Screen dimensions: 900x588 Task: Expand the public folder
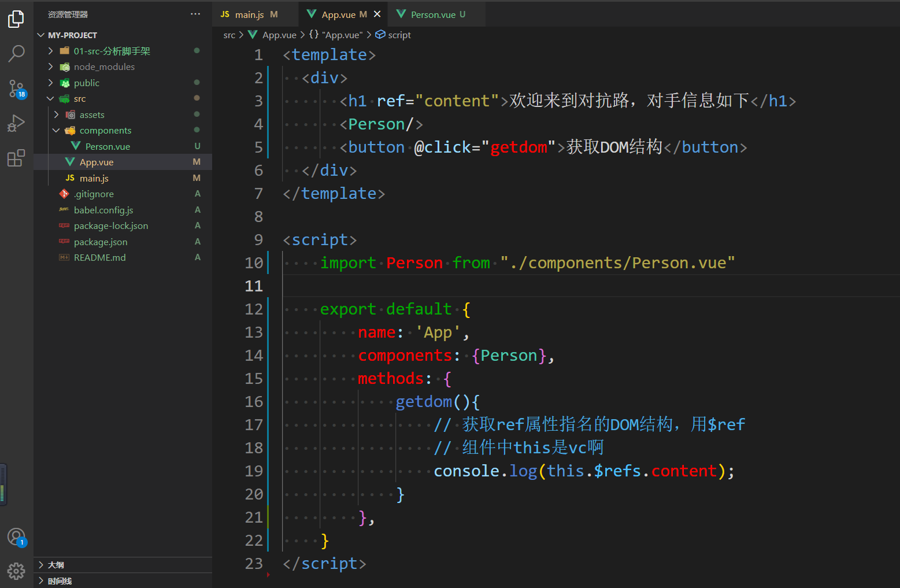[50, 83]
